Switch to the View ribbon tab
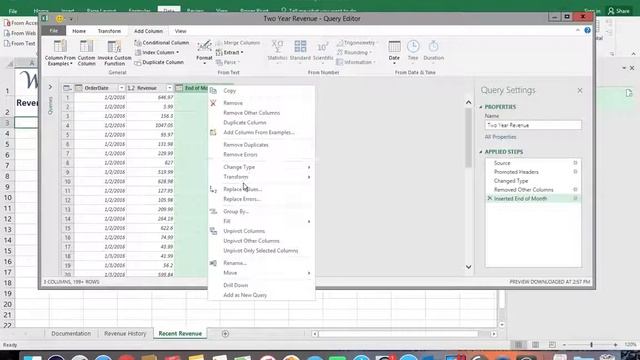Viewport: 640px width, 360px height. [180, 31]
